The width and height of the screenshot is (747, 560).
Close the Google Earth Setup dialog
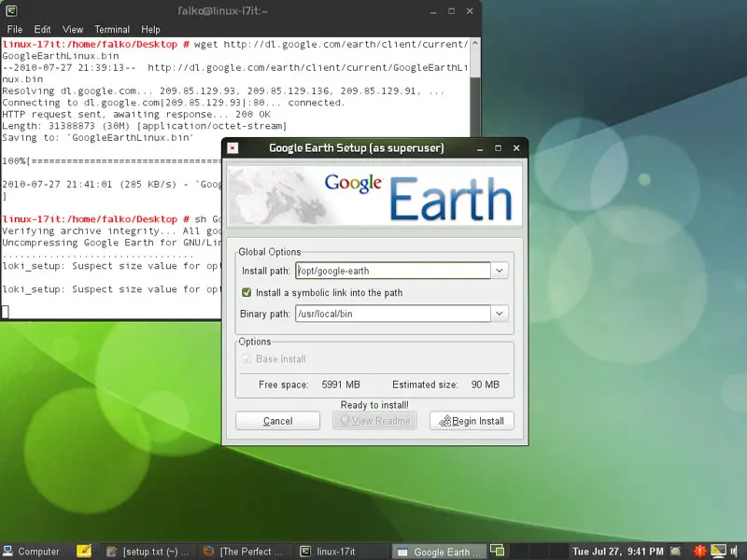[x=516, y=148]
